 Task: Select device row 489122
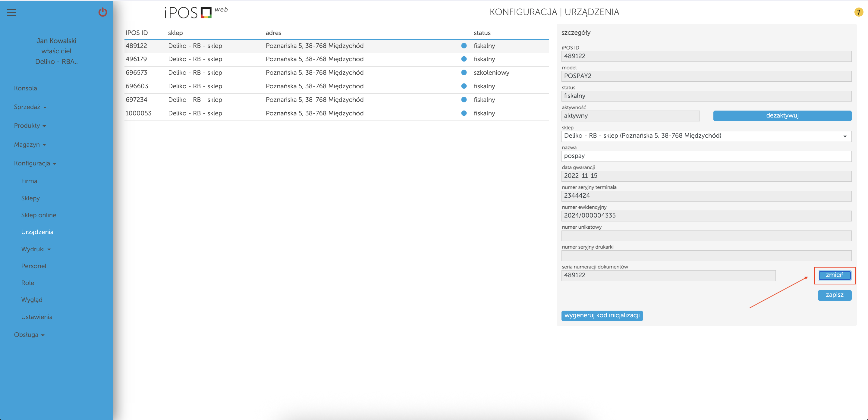(x=336, y=46)
